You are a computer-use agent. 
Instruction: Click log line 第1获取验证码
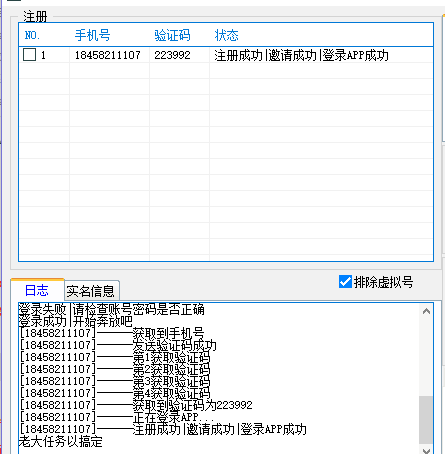click(115, 357)
